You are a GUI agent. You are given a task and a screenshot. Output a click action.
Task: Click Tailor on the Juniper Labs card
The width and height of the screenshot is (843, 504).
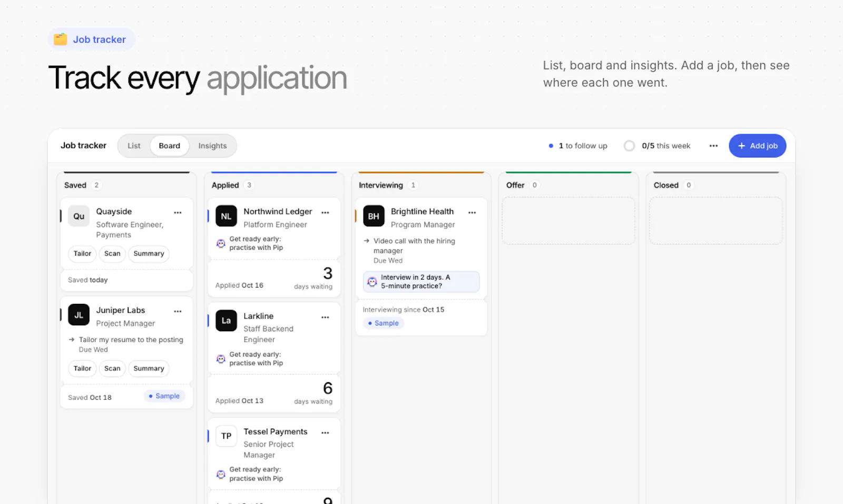pyautogui.click(x=82, y=368)
